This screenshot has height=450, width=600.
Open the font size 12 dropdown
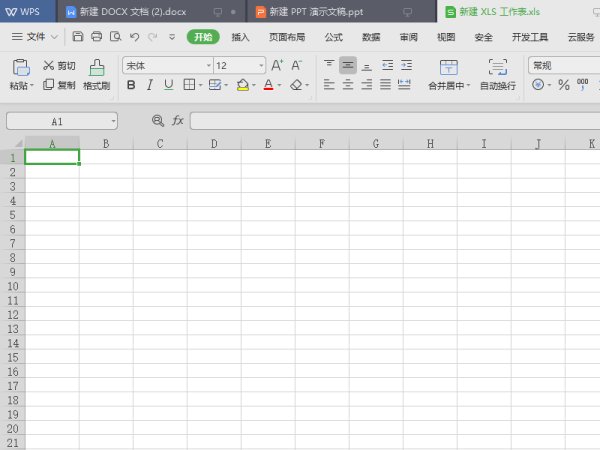261,65
